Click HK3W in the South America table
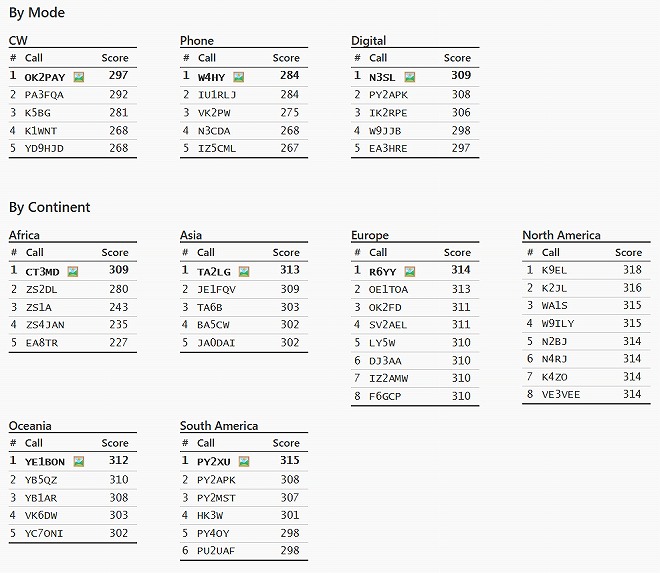Screen dimensions: 660x573 210,515
